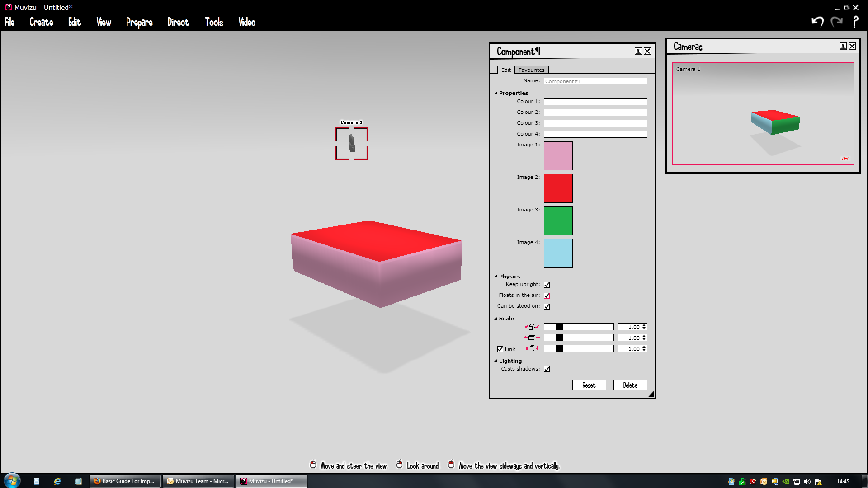Switch to Muvizu Team - Micr... taskbar window
The image size is (868, 488).
click(x=198, y=481)
